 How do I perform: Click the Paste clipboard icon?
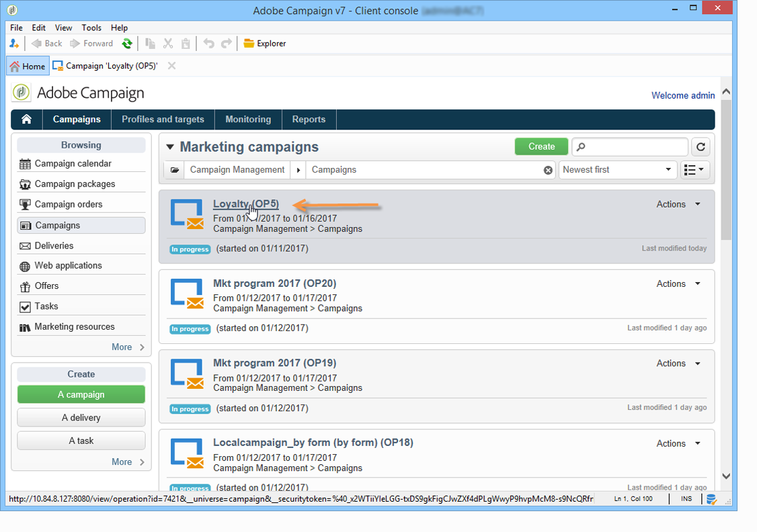[x=186, y=44]
